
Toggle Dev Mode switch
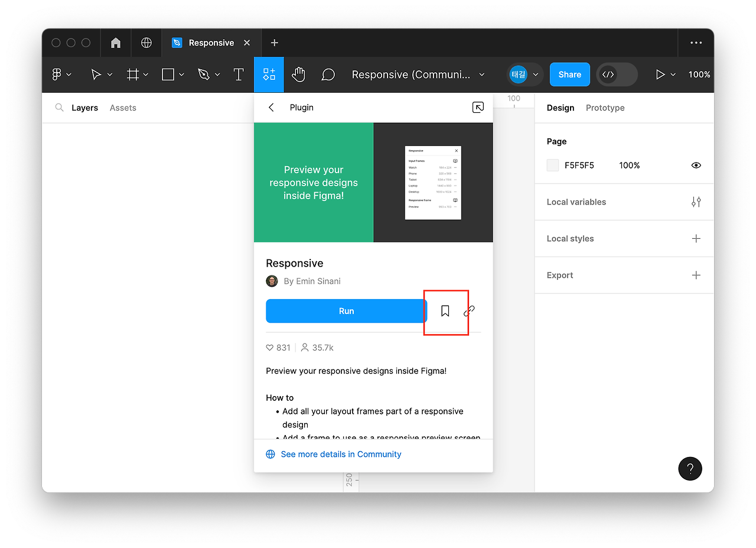617,74
